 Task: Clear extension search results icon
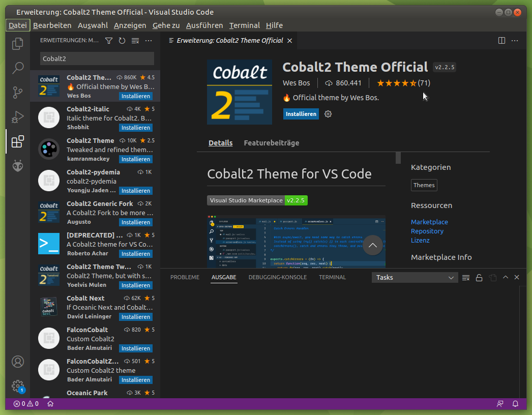[x=135, y=41]
